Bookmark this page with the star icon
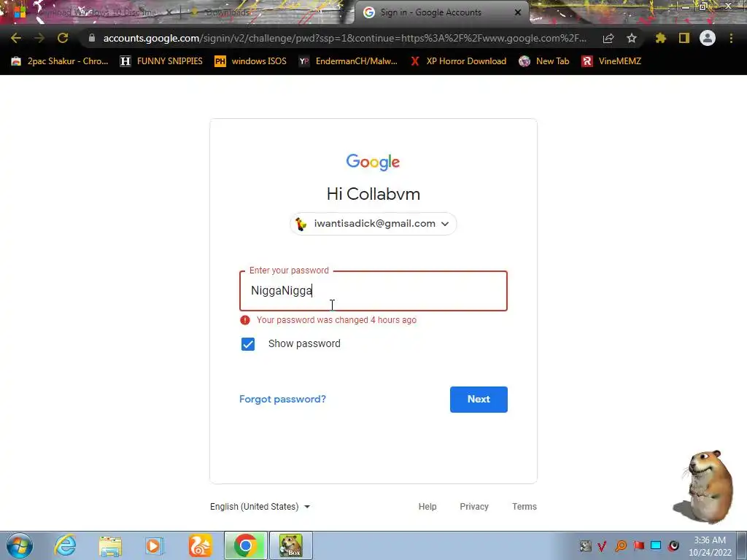The width and height of the screenshot is (747, 560). (632, 38)
